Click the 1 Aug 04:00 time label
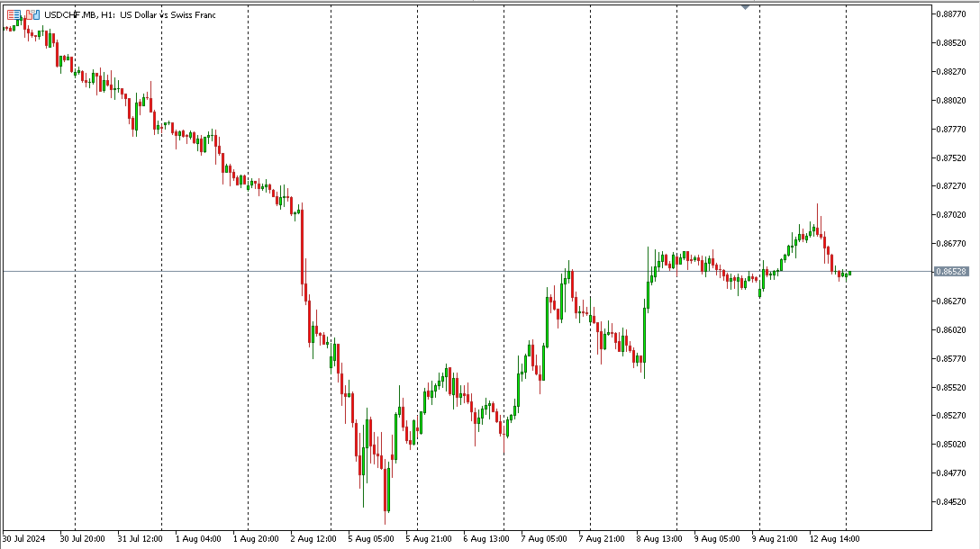Screen dimensions: 980x549 click(198, 538)
